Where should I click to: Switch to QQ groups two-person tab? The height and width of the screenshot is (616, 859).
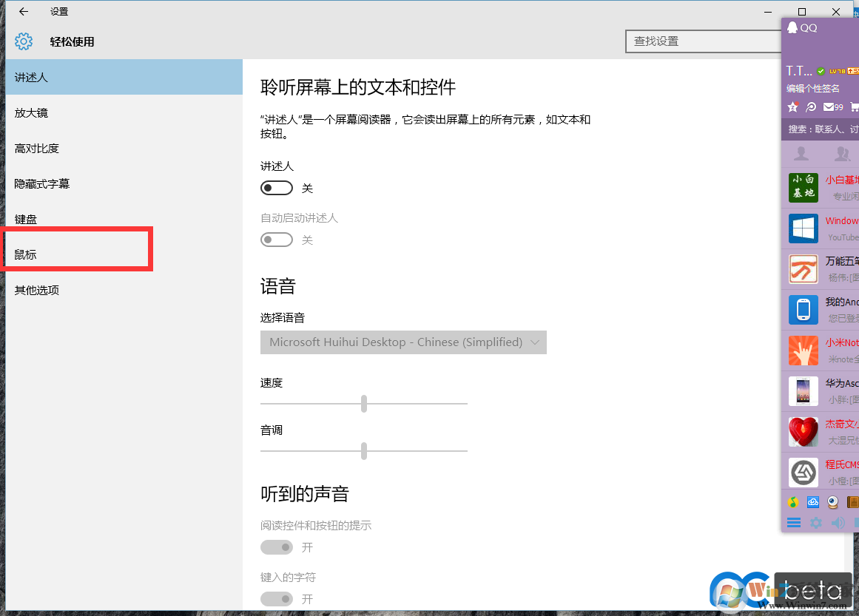[842, 154]
